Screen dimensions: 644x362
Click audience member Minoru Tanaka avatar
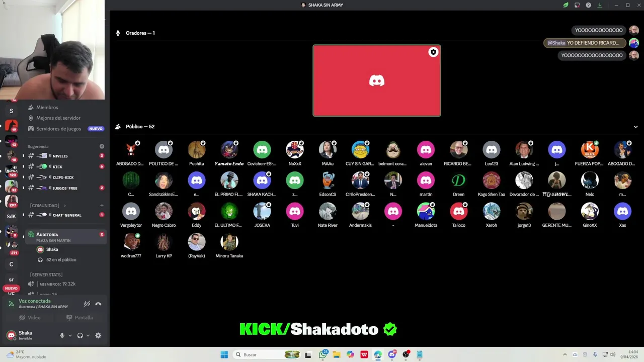pos(229,242)
